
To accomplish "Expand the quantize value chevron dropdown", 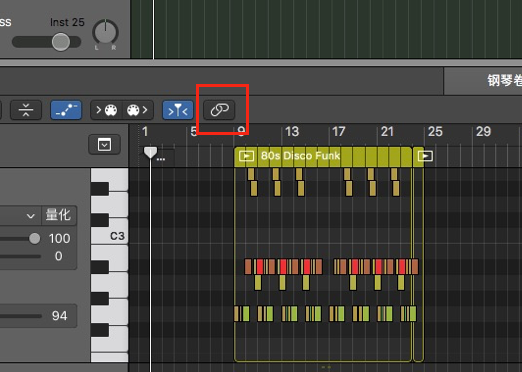I will click(31, 216).
